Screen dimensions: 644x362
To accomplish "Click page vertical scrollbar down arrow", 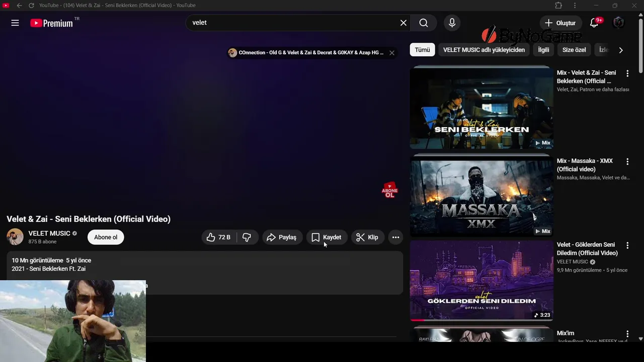I will (640, 339).
